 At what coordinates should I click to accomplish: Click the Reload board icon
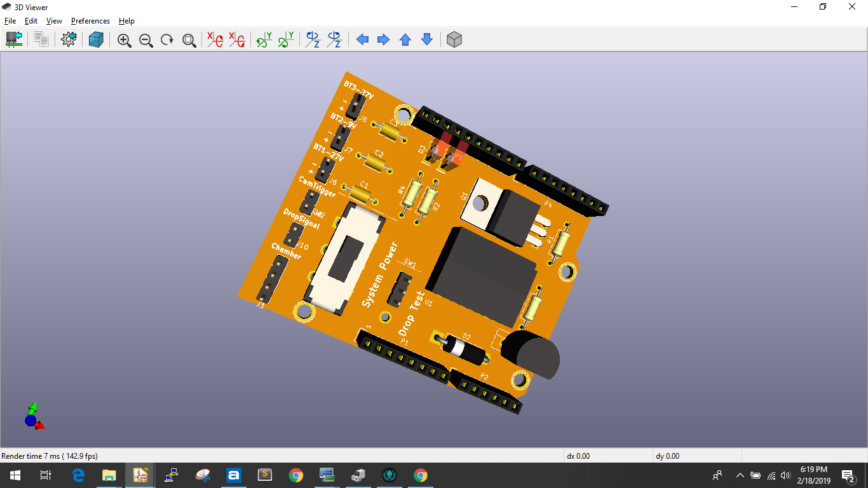[x=14, y=39]
